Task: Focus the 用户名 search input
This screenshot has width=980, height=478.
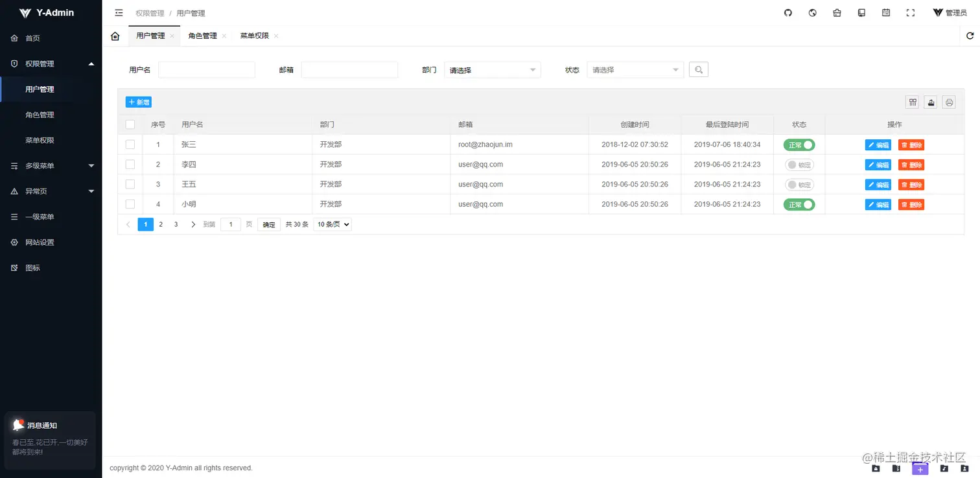Action: 207,70
